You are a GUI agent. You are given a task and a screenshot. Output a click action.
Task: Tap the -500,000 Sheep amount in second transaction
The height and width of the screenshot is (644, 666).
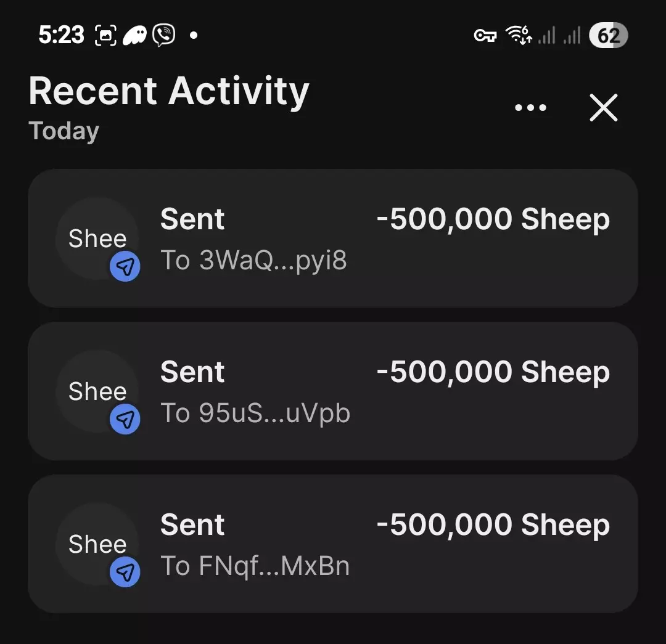[493, 372]
